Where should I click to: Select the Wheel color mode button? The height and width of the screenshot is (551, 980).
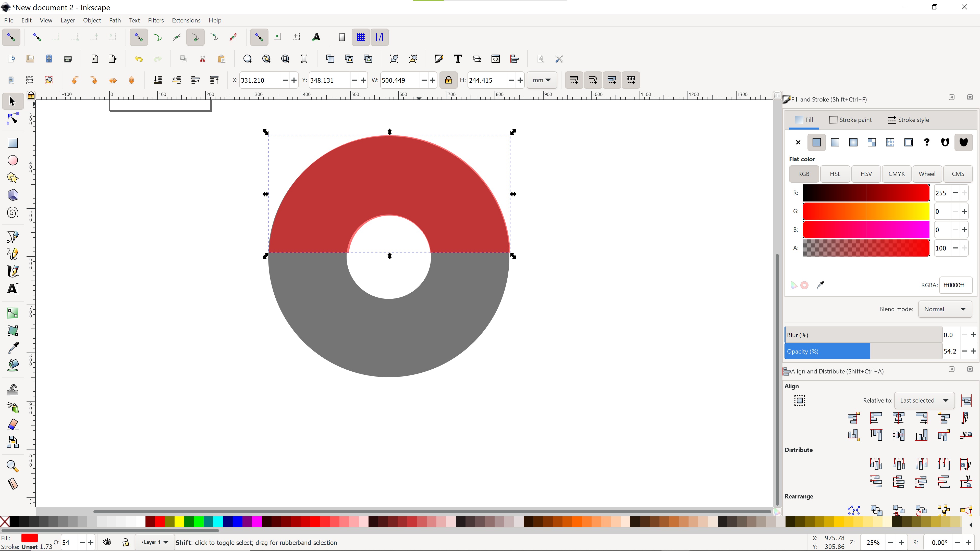[x=927, y=174]
